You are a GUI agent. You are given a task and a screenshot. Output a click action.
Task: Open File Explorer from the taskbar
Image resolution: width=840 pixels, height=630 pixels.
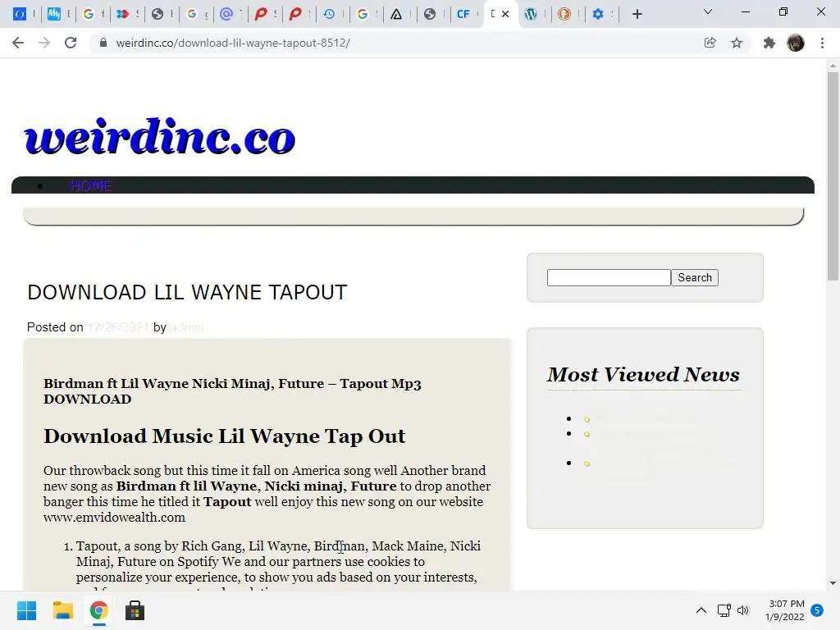[x=62, y=610]
